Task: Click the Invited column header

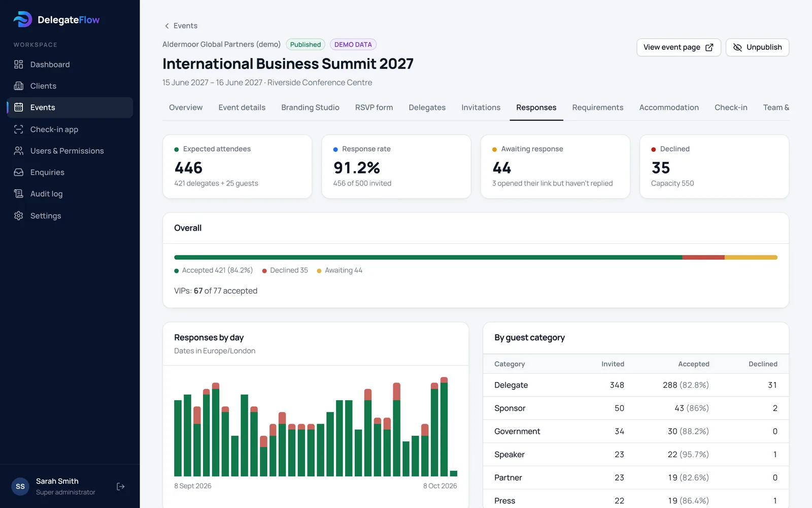Action: (x=613, y=364)
